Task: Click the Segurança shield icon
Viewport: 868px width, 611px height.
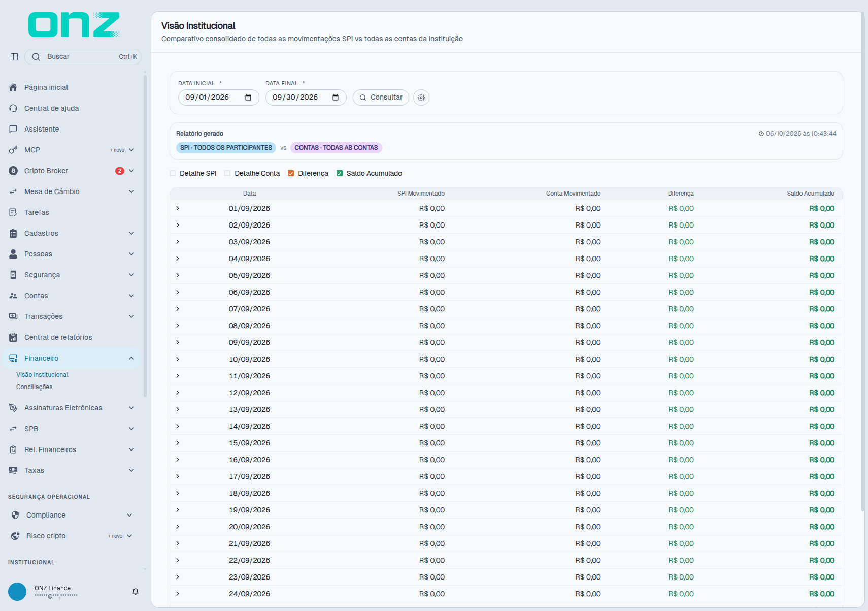Action: (x=13, y=275)
